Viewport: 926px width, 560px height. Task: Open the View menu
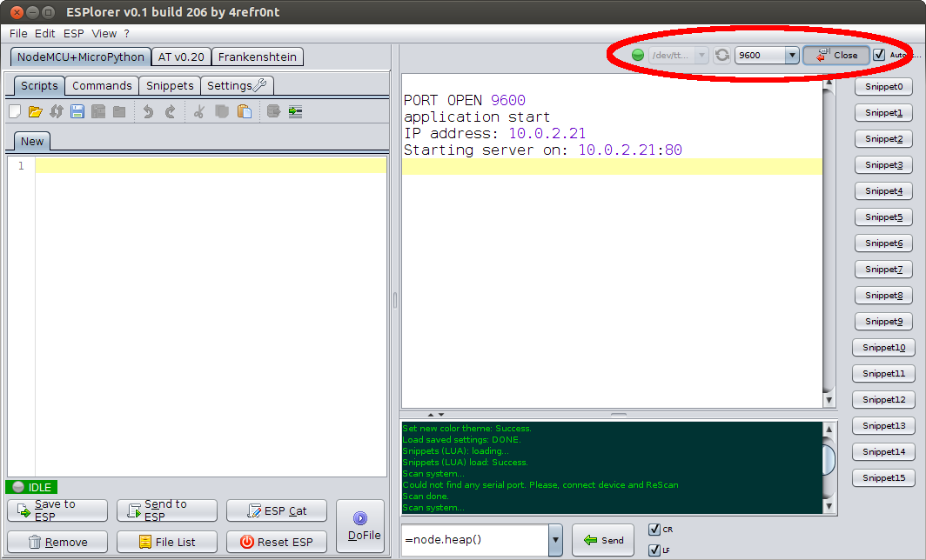(x=104, y=34)
